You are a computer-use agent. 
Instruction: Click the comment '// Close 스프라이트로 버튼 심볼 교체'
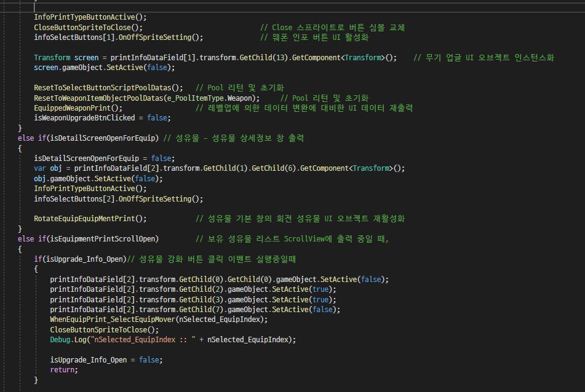[332, 28]
